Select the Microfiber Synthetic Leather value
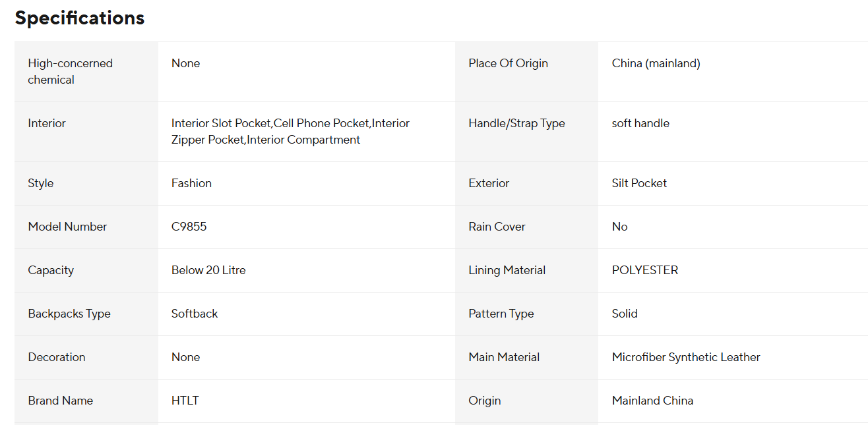Image resolution: width=868 pixels, height=425 pixels. pyautogui.click(x=686, y=357)
